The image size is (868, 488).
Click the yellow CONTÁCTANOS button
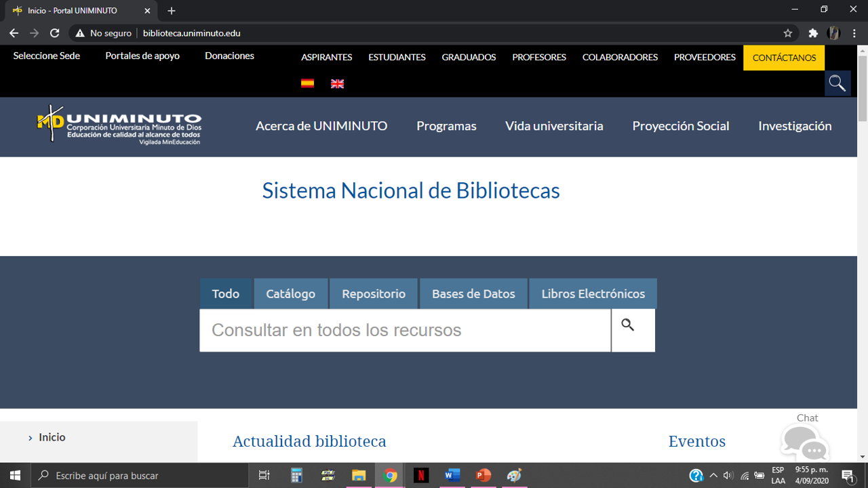click(x=784, y=58)
